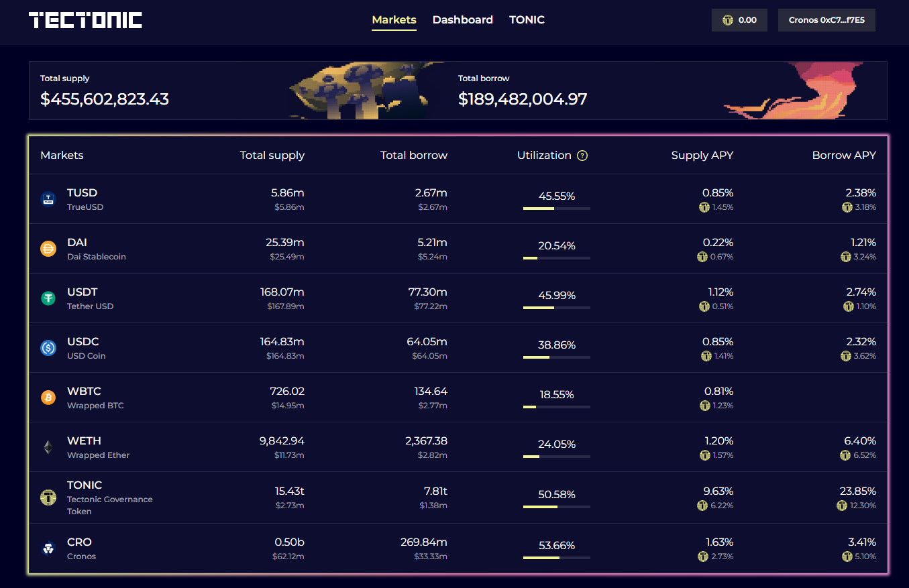Viewport: 909px width, 588px height.
Task: Click the USDC utilization bar
Action: click(557, 357)
